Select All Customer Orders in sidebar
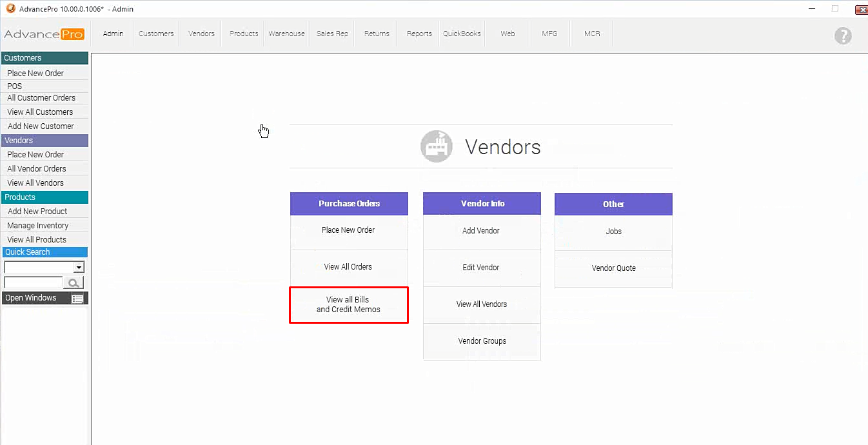The width and height of the screenshot is (868, 445). pos(41,98)
